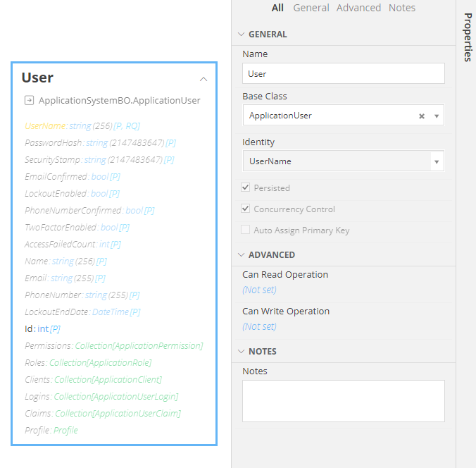Collapse the ADVANCED section
The width and height of the screenshot is (476, 468).
242,254
